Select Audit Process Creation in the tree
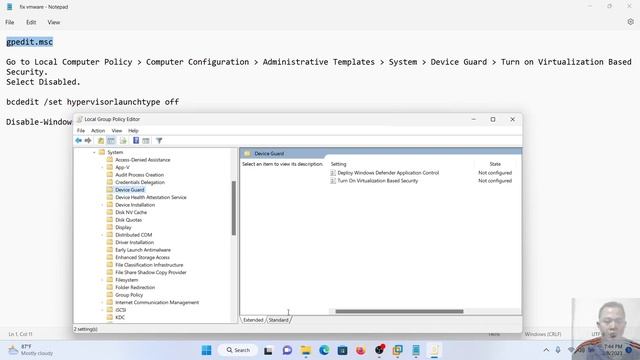This screenshot has width=640, height=360. coord(140,175)
